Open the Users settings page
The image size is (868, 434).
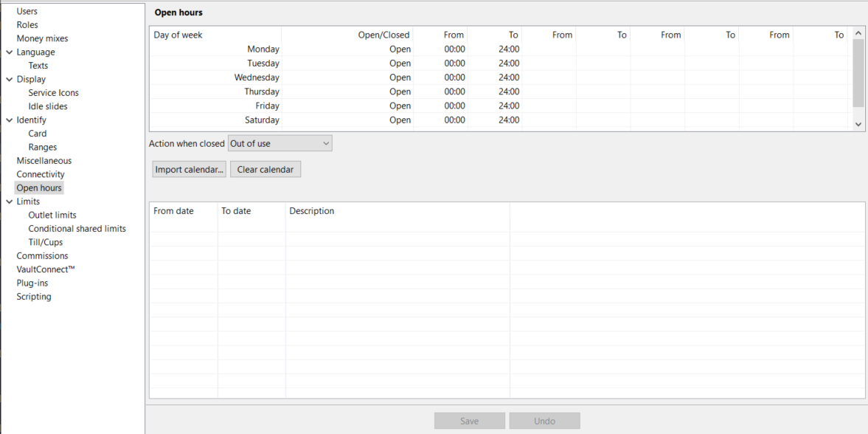tap(27, 10)
